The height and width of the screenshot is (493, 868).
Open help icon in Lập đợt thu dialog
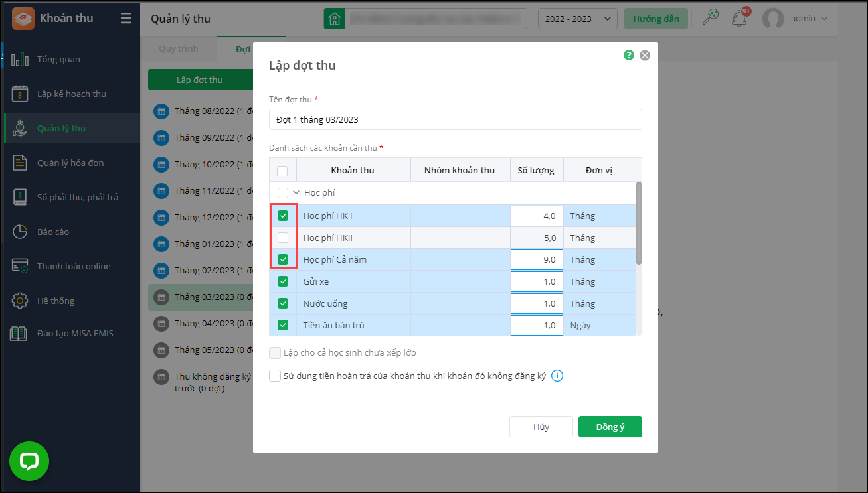point(629,56)
